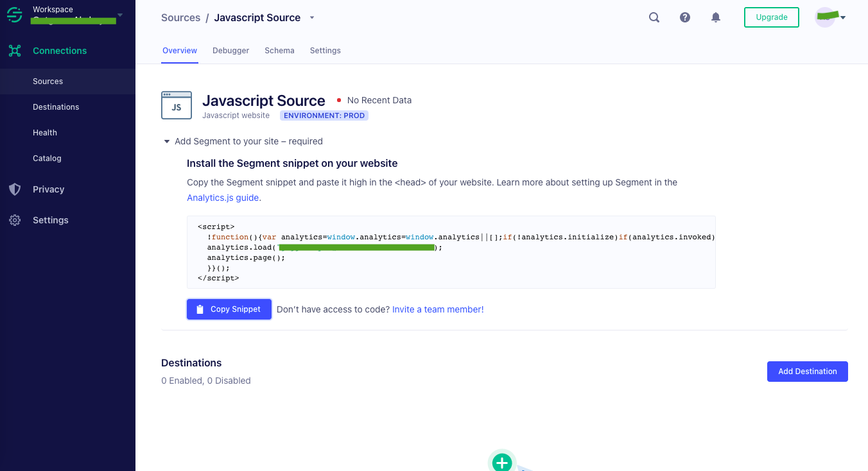Select Sources in the sidebar
868x471 pixels.
pyautogui.click(x=67, y=81)
